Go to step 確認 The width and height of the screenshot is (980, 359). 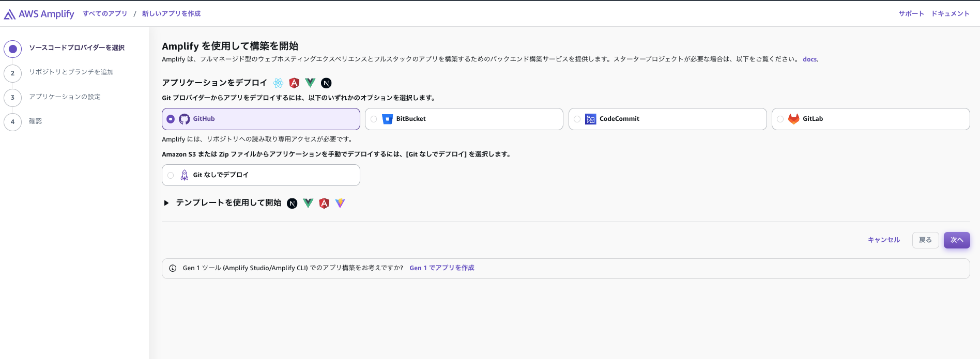(35, 121)
